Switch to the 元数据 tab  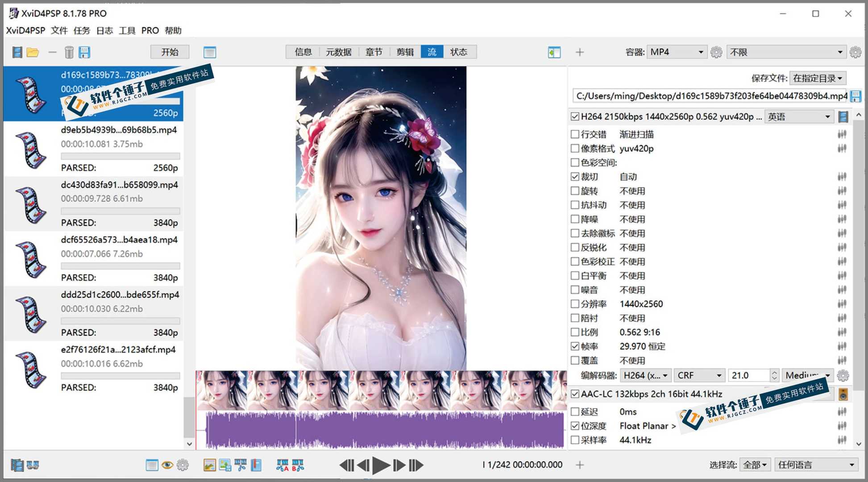point(339,52)
